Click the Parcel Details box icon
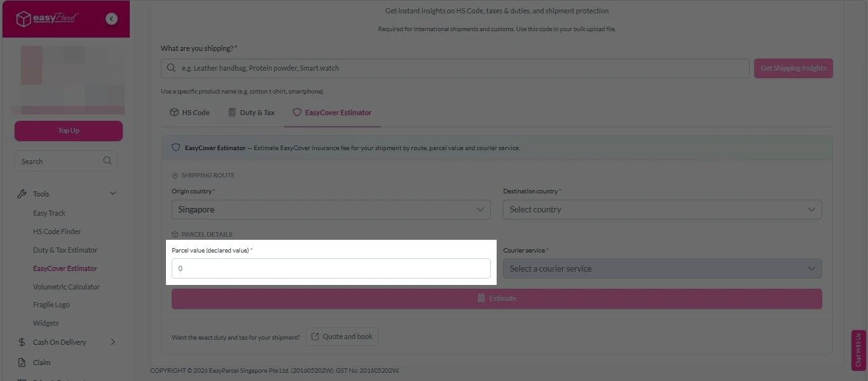Image resolution: width=868 pixels, height=381 pixels. coord(175,235)
